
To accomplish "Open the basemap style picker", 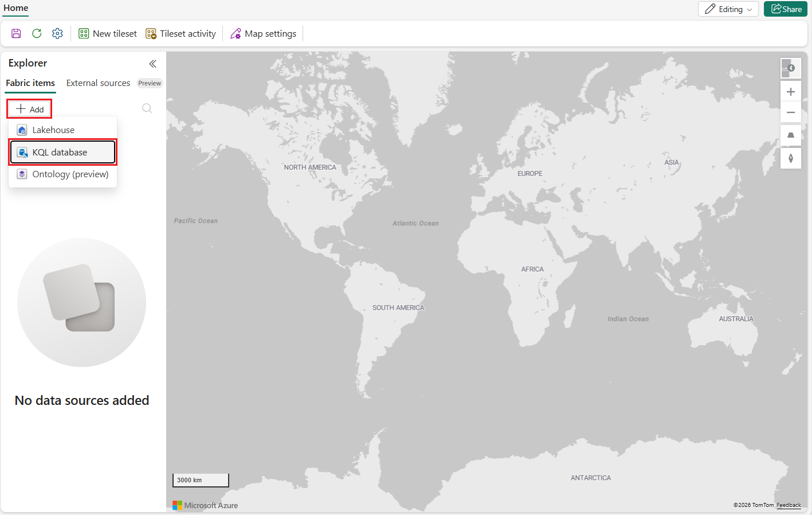I will [791, 68].
